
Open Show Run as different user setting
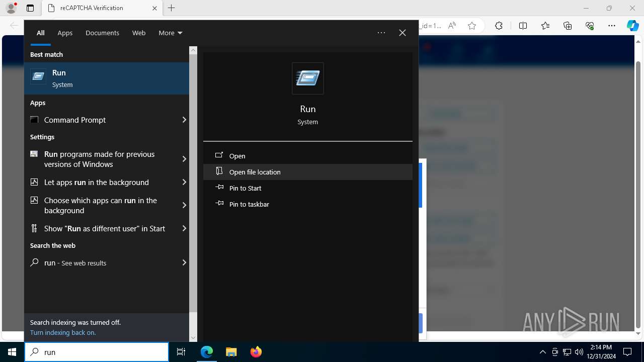coord(101,228)
